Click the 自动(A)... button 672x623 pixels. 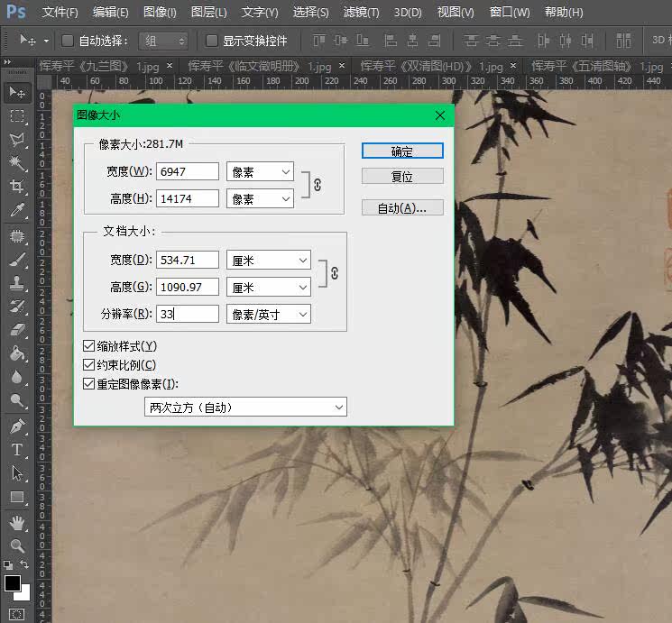pos(402,207)
